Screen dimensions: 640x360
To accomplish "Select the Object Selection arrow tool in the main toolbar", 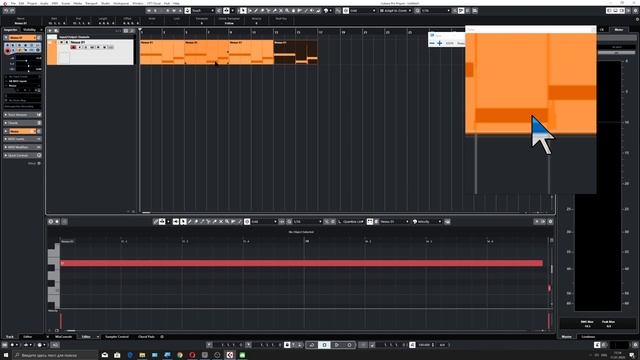I will [x=243, y=11].
